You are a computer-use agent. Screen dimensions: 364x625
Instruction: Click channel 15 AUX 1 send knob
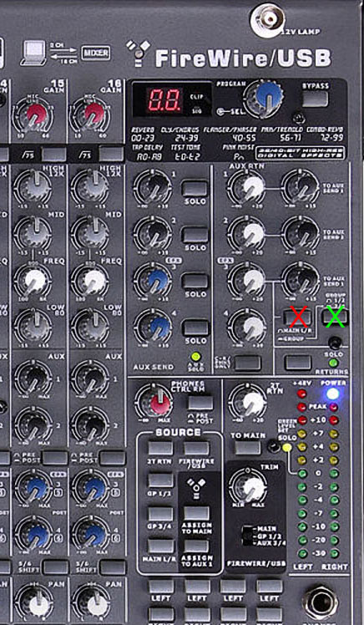(35, 379)
